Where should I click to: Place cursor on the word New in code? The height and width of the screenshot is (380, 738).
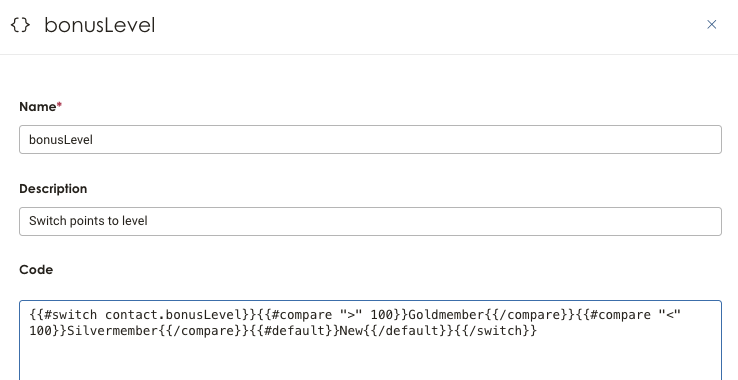(351, 331)
